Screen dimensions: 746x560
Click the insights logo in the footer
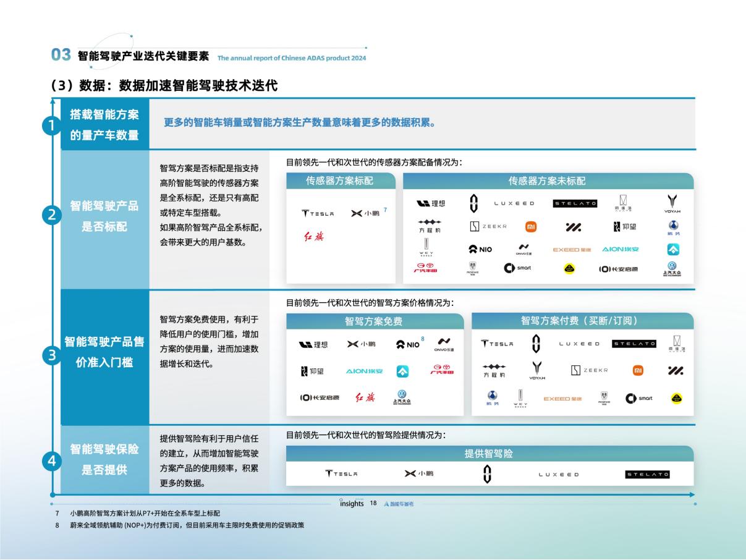pos(352,503)
